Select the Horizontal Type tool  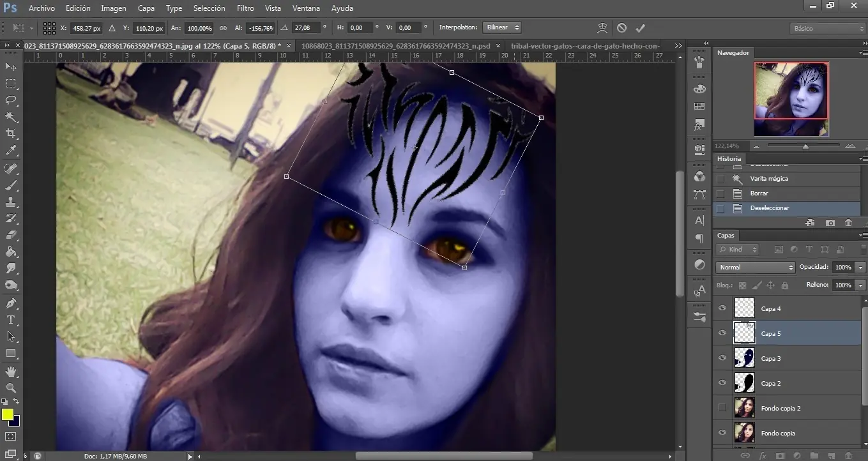[11, 320]
